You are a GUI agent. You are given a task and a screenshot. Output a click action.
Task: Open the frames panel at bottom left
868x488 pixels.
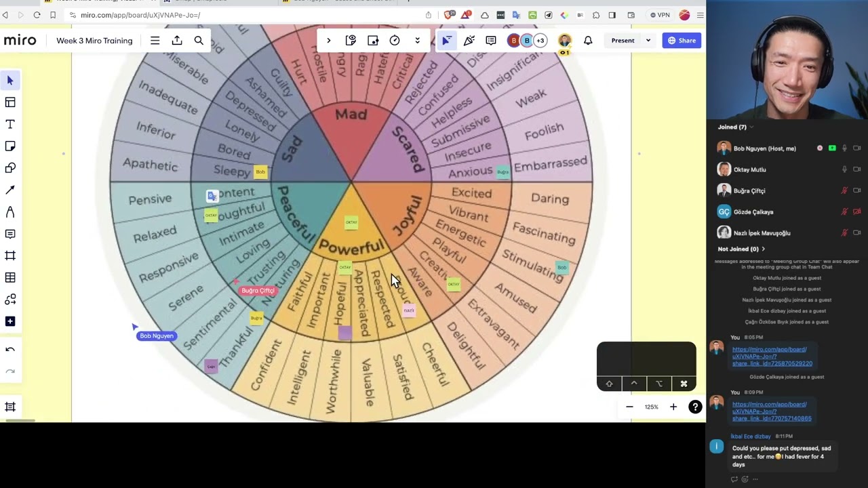[x=10, y=407]
